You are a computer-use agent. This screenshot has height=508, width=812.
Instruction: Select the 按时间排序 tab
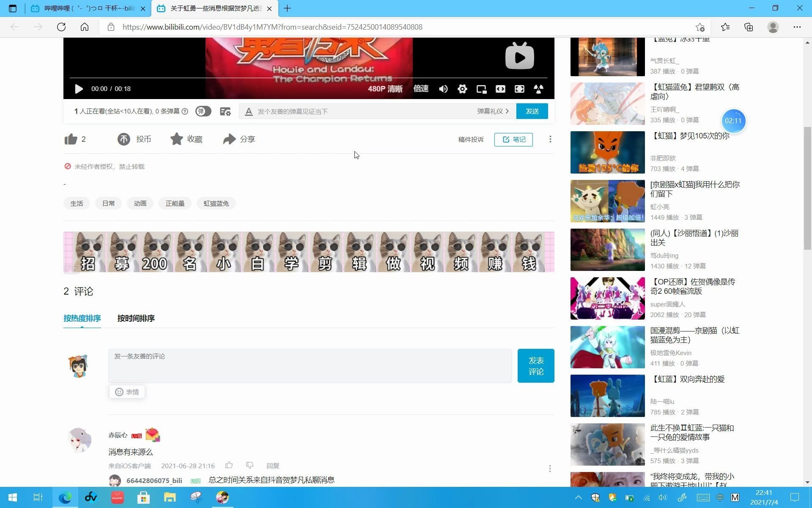[x=136, y=318]
